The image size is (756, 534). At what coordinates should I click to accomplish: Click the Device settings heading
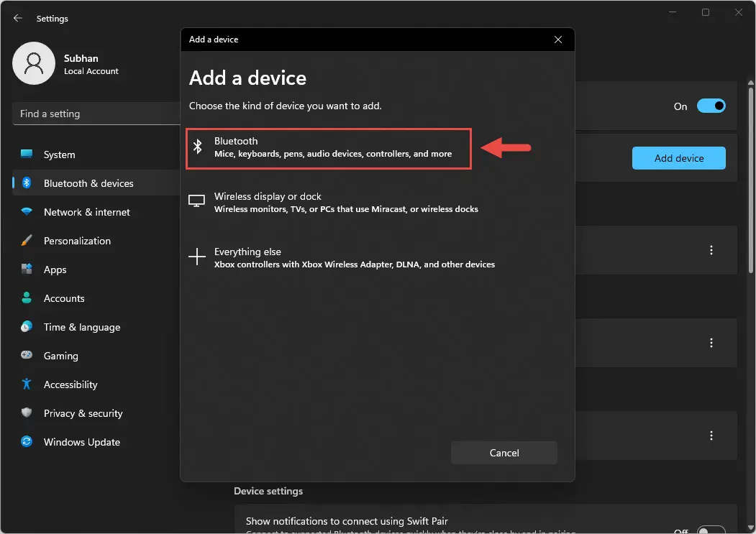tap(268, 491)
